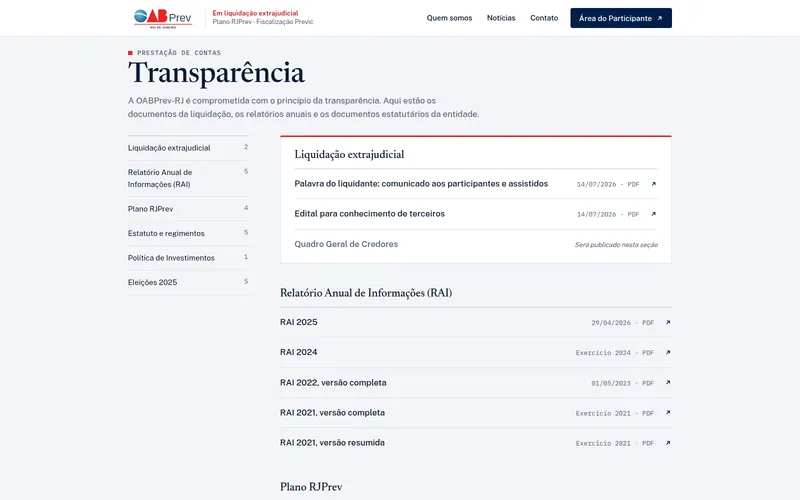
Task: Click 'Prestação de Contas' label
Action: click(x=179, y=53)
